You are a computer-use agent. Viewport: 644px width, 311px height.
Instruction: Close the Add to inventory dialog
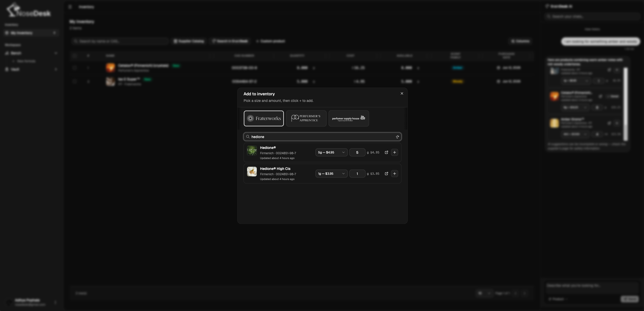point(402,94)
